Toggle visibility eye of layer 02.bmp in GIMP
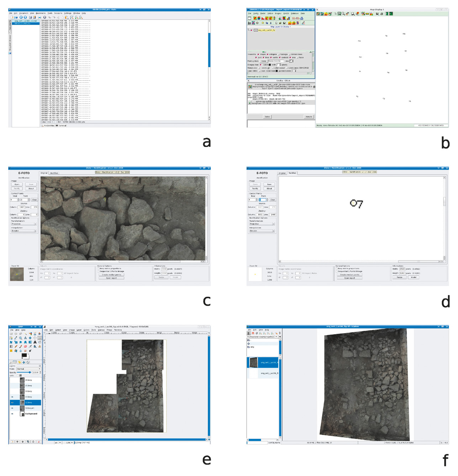The image size is (458, 476). (12, 402)
